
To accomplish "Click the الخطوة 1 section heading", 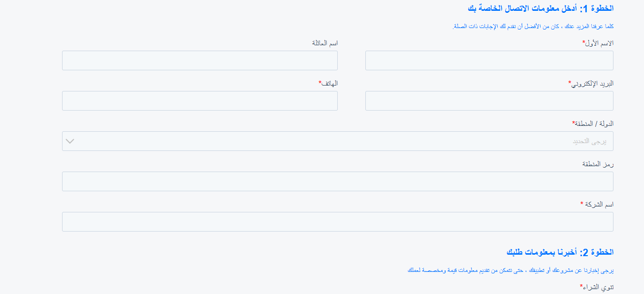I will click(x=540, y=8).
